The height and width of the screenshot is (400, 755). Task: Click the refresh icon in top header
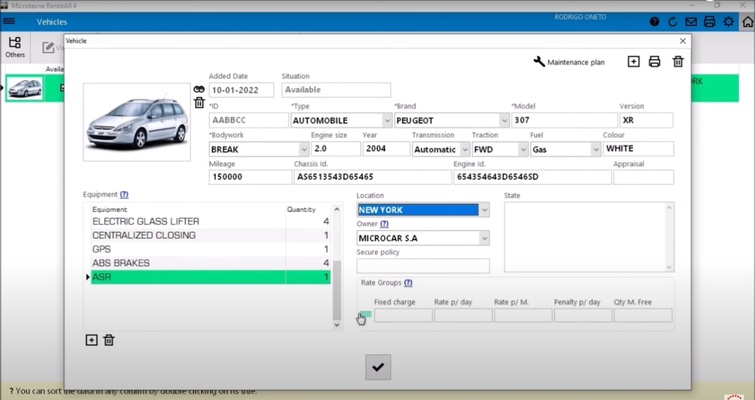coord(673,22)
